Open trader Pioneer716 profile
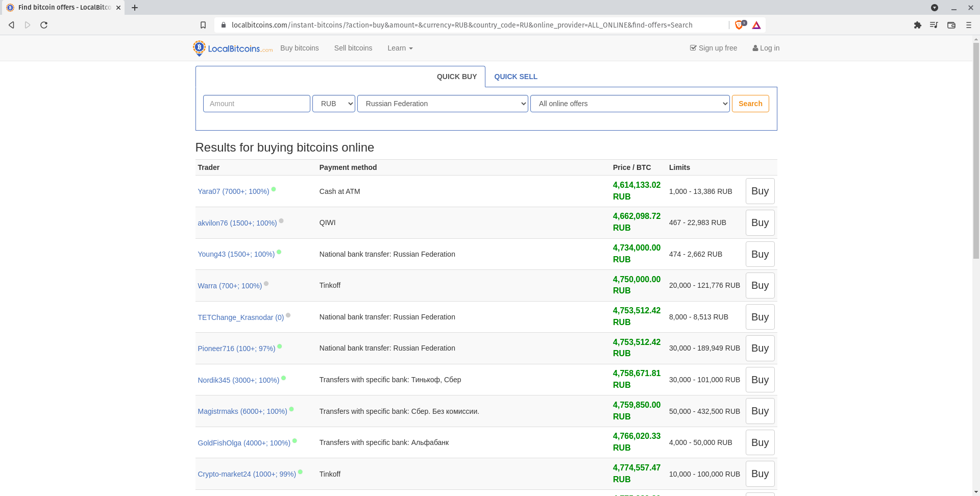The width and height of the screenshot is (980, 496). [236, 349]
